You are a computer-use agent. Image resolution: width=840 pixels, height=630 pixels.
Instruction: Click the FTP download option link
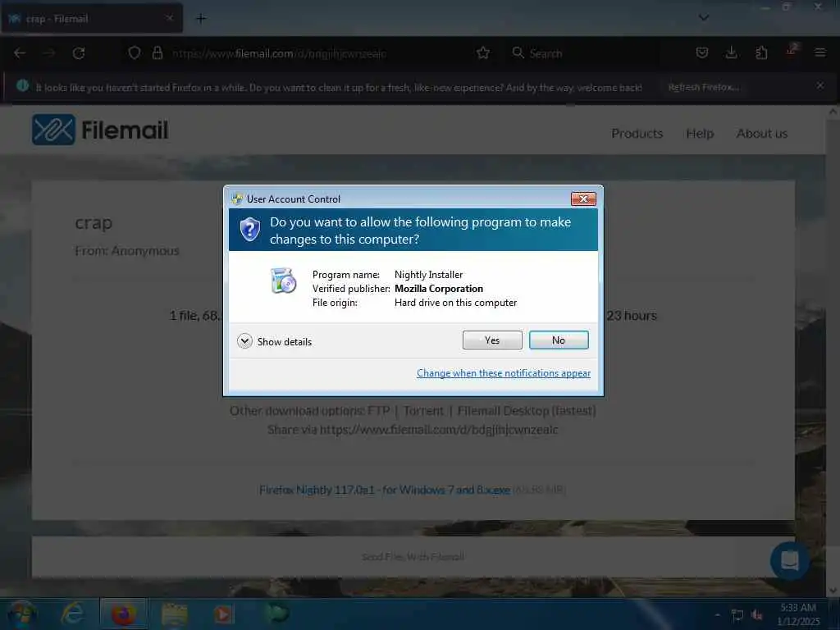click(379, 411)
